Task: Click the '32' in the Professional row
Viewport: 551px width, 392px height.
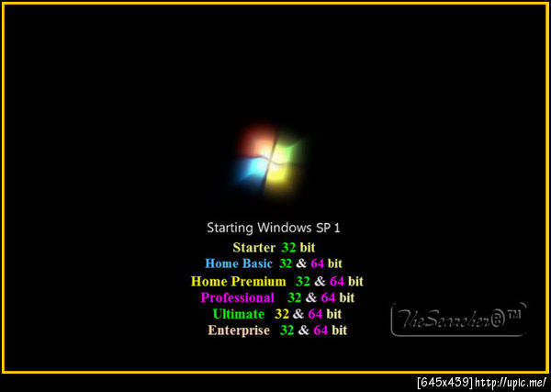Action: (x=295, y=297)
